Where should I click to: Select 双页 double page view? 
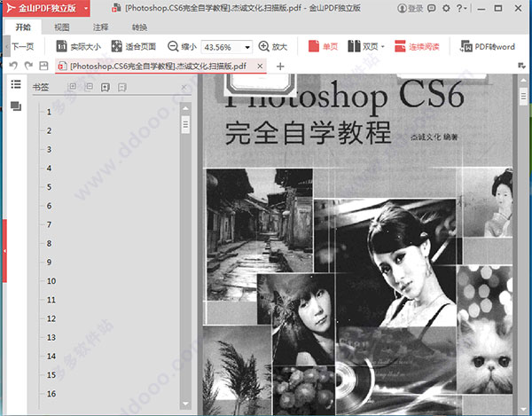(363, 46)
